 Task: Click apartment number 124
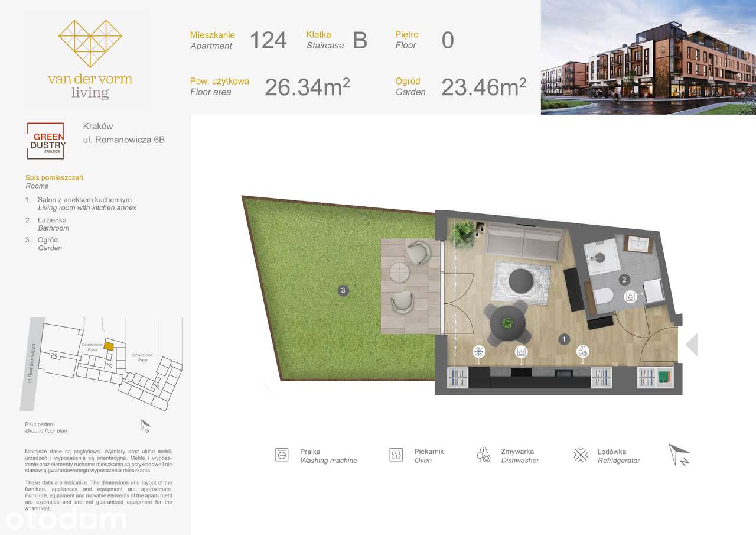(268, 40)
